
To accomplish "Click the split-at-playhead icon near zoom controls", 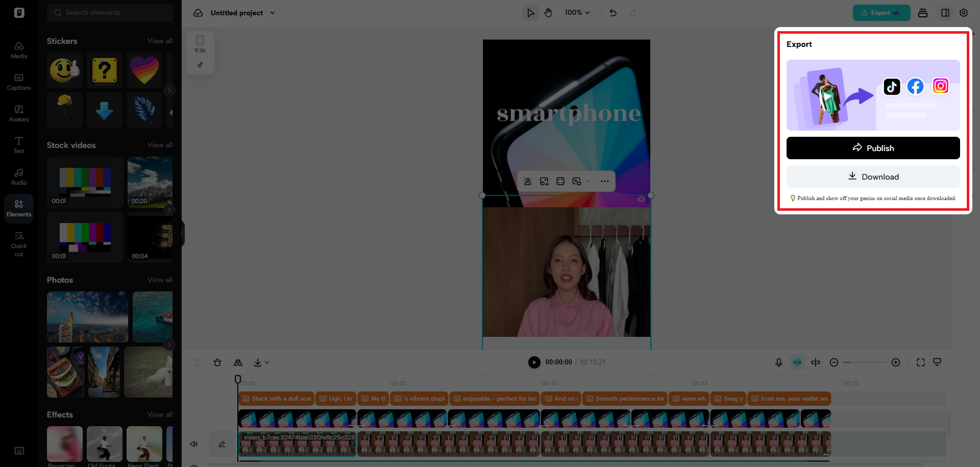I will tap(816, 362).
